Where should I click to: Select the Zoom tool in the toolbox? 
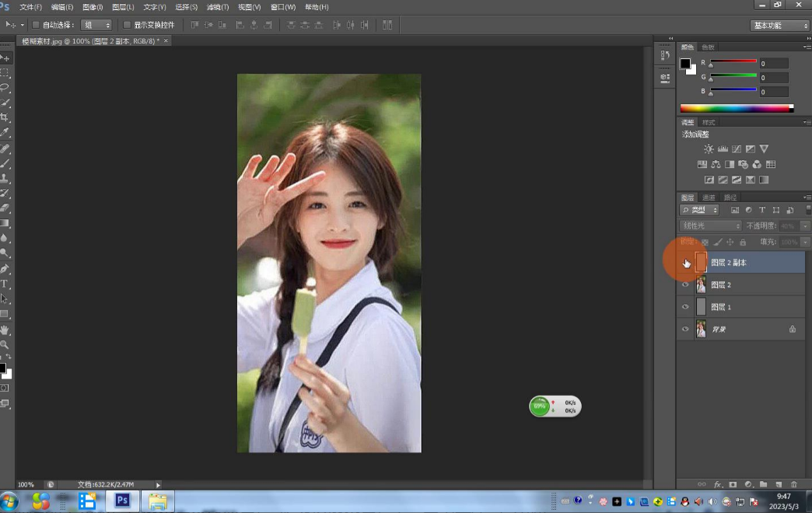(5, 344)
